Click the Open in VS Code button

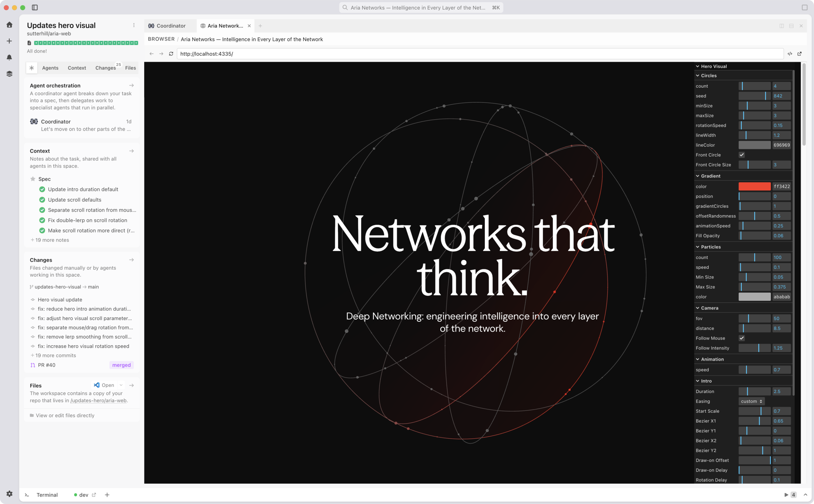tap(104, 385)
